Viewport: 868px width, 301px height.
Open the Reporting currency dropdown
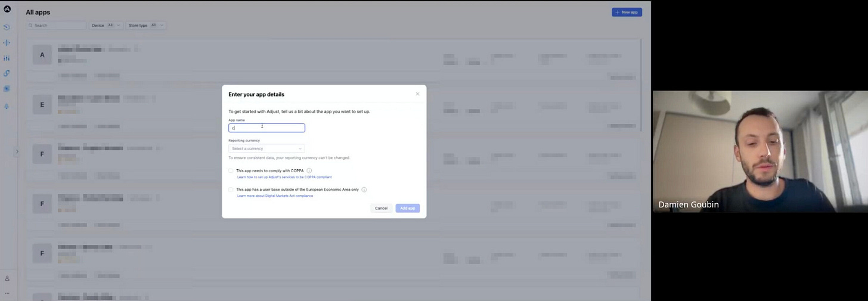point(266,148)
